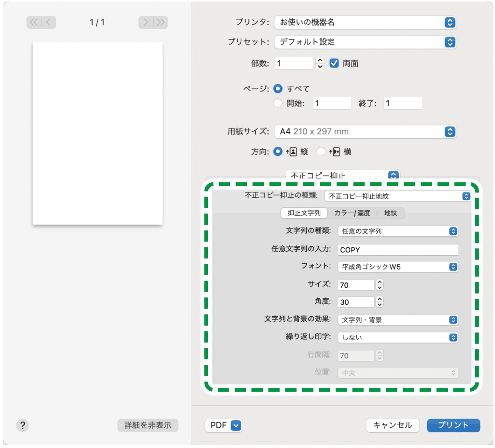The image size is (495, 448).
Task: Click the プリント button to print
Action: point(453,425)
